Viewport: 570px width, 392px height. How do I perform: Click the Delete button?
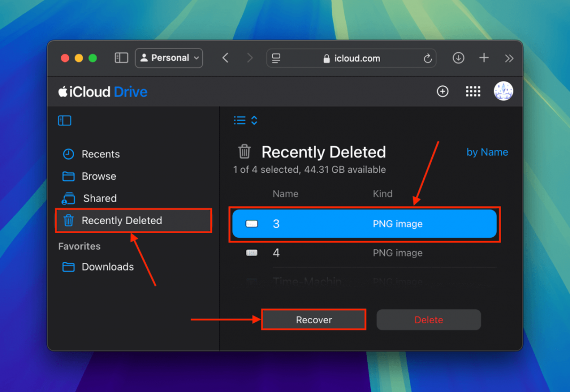click(429, 319)
